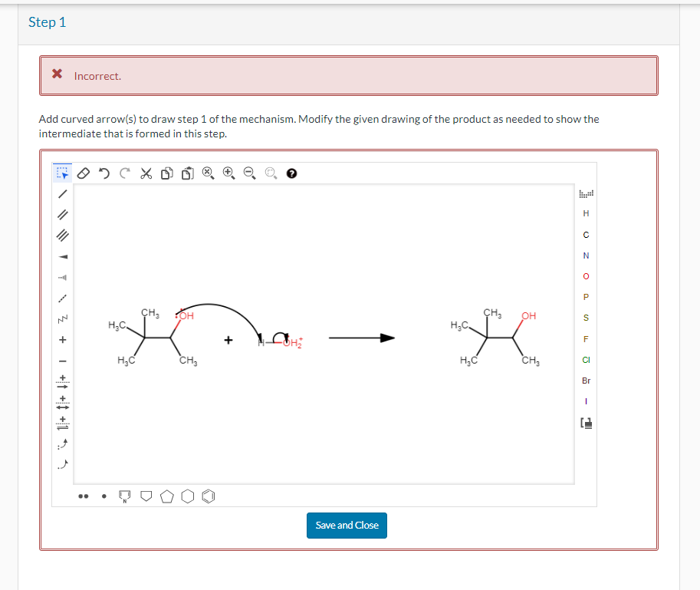Redo the last drawing action
The width and height of the screenshot is (700, 590).
[124, 173]
